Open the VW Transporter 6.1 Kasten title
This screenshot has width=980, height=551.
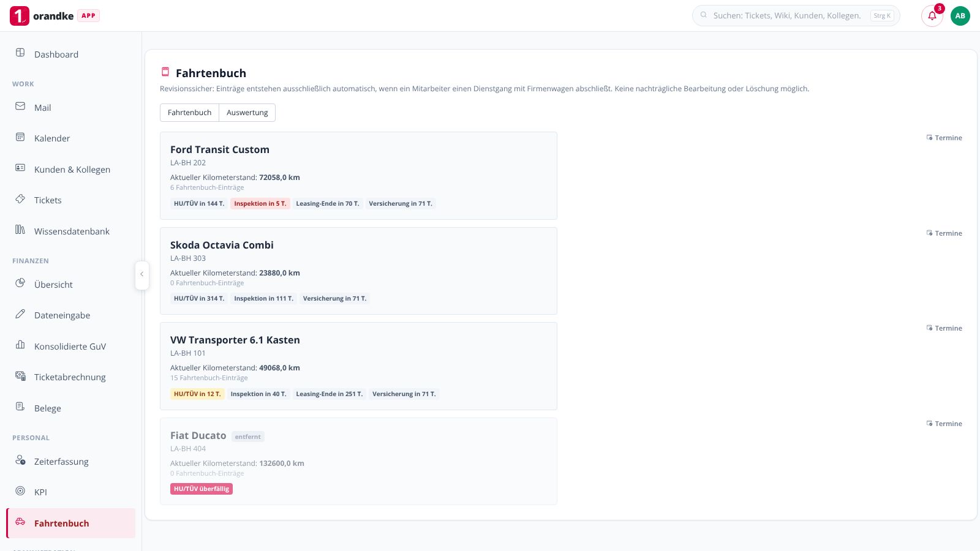235,340
